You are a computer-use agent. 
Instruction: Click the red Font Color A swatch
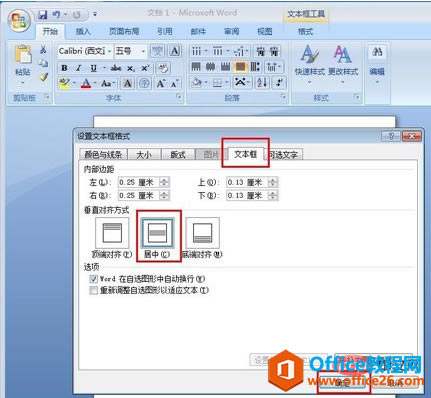(86, 83)
